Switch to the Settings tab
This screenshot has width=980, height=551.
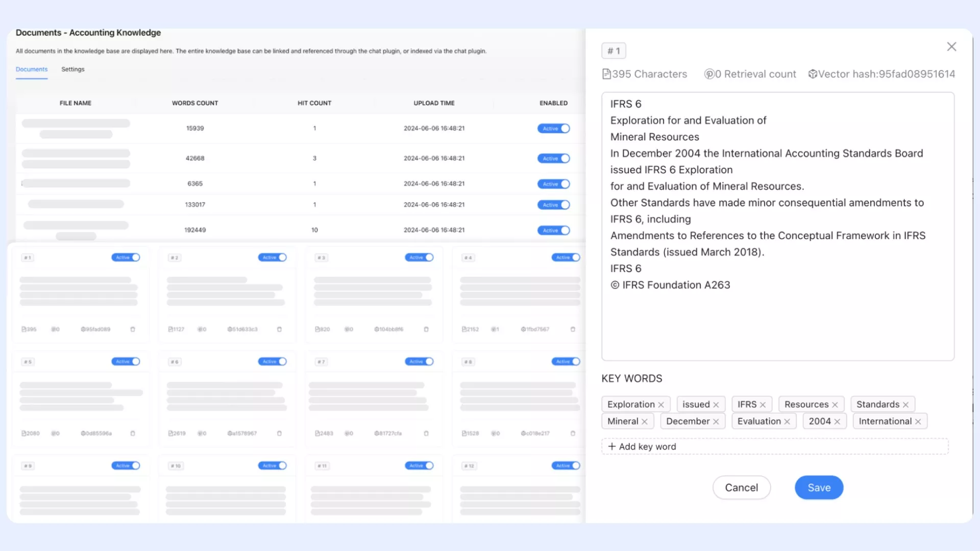pyautogui.click(x=72, y=69)
